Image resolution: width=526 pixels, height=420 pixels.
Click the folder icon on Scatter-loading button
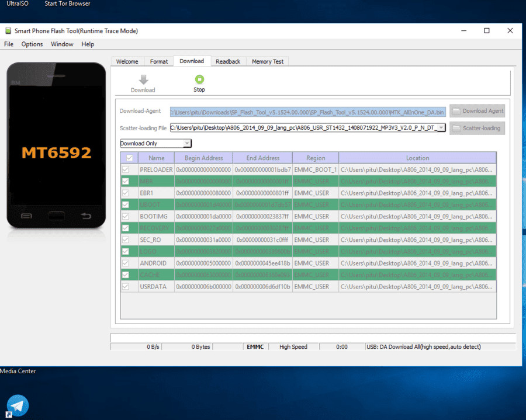tap(456, 128)
